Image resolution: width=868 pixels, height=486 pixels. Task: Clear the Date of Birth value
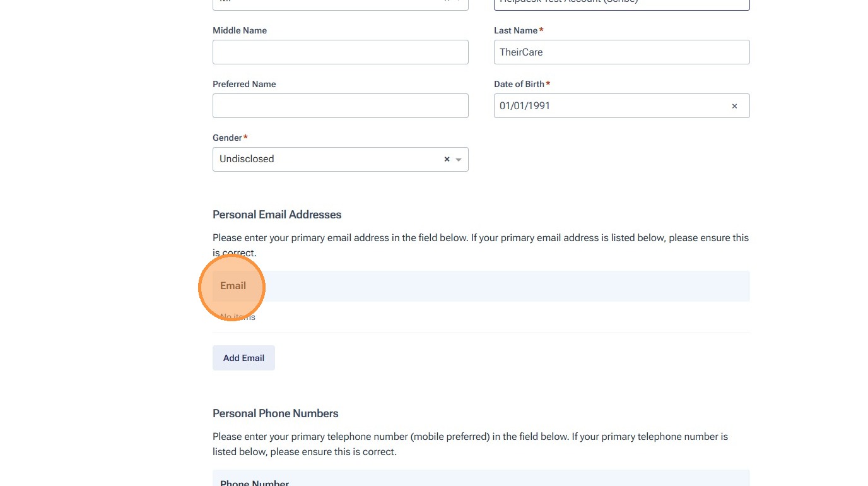tap(734, 106)
